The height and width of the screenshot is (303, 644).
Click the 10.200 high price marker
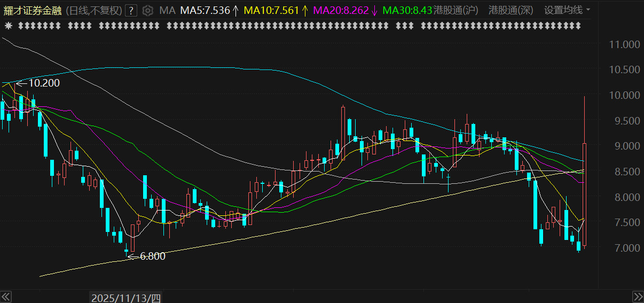(43, 83)
